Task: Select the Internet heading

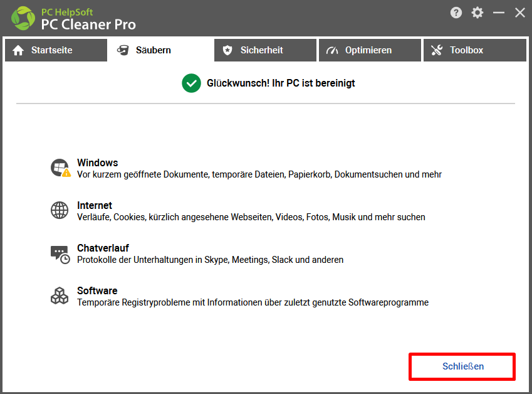Action: (95, 206)
